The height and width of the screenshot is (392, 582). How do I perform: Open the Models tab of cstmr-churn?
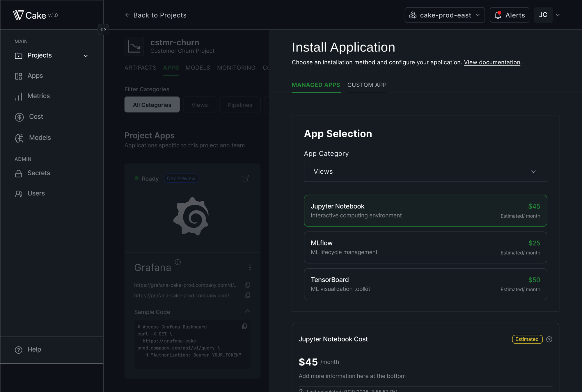click(198, 67)
